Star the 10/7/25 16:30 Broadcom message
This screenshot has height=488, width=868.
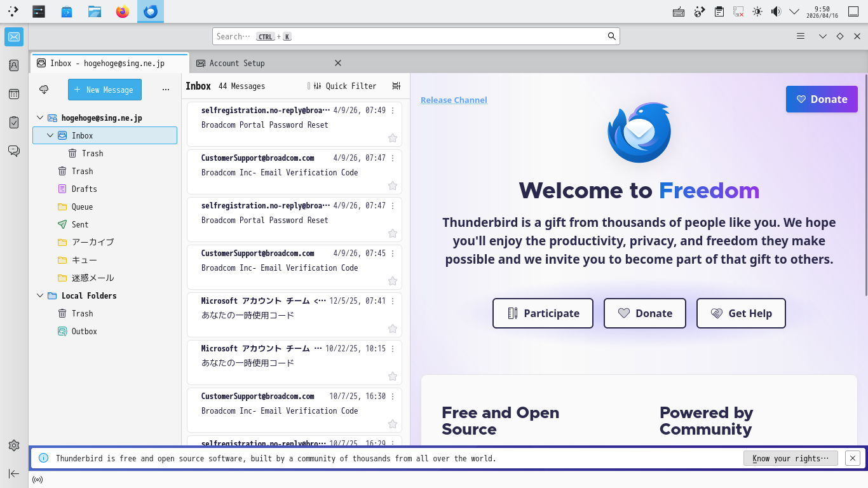click(x=393, y=424)
